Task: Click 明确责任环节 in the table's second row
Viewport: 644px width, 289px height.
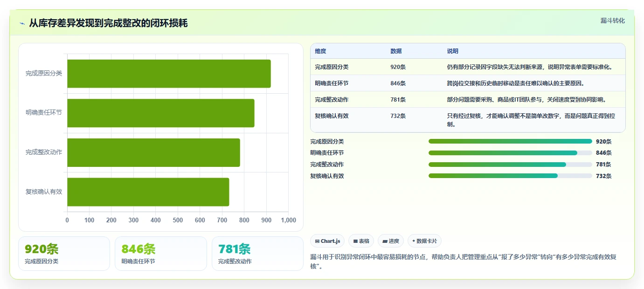Action: 332,83
